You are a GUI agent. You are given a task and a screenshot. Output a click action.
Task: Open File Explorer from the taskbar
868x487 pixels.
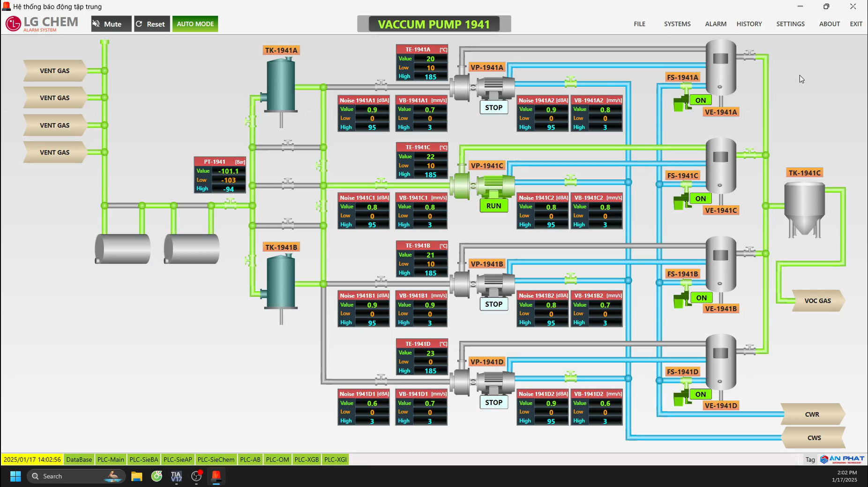pos(136,476)
